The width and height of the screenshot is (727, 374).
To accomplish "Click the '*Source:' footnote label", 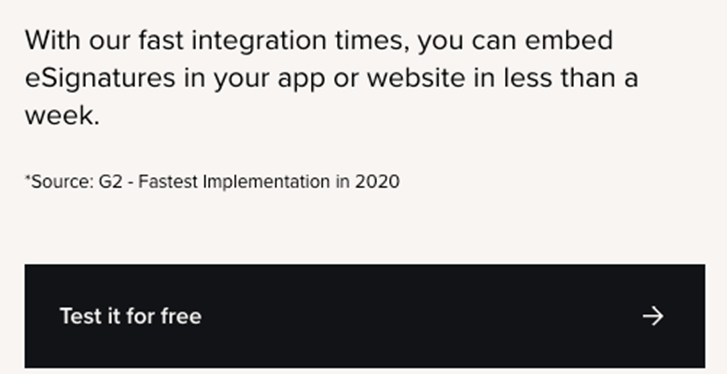I will pyautogui.click(x=59, y=182).
